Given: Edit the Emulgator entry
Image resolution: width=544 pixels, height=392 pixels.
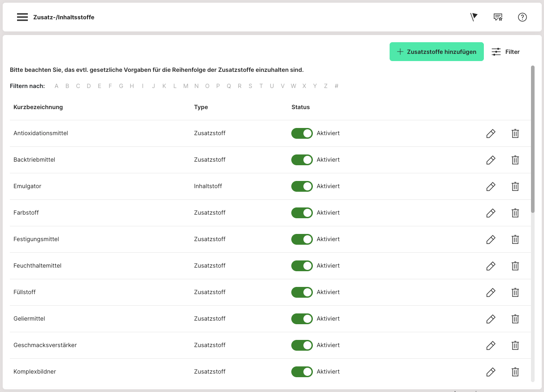Looking at the screenshot, I should point(491,186).
